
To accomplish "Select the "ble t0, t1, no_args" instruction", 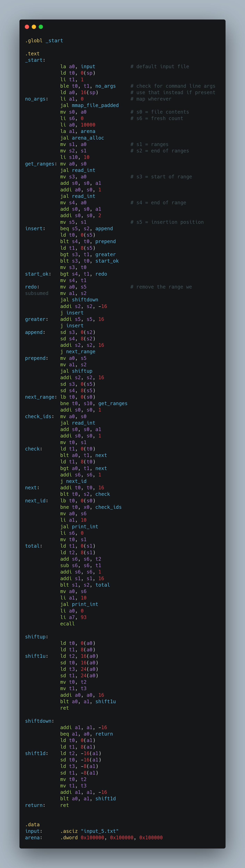I will [x=88, y=86].
